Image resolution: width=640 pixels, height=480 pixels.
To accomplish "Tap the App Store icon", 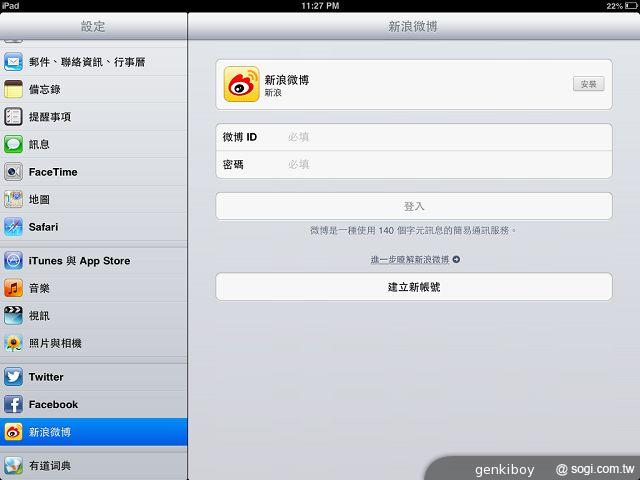I will [x=13, y=261].
